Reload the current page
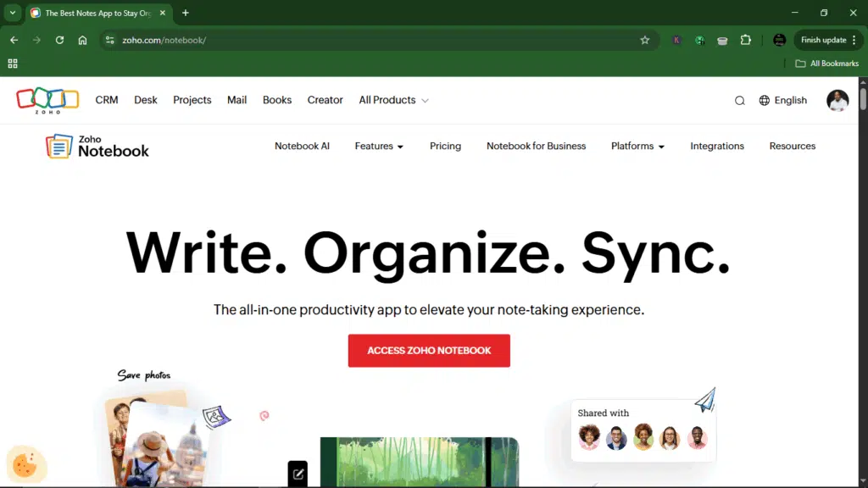The width and height of the screenshot is (868, 488). (x=59, y=40)
